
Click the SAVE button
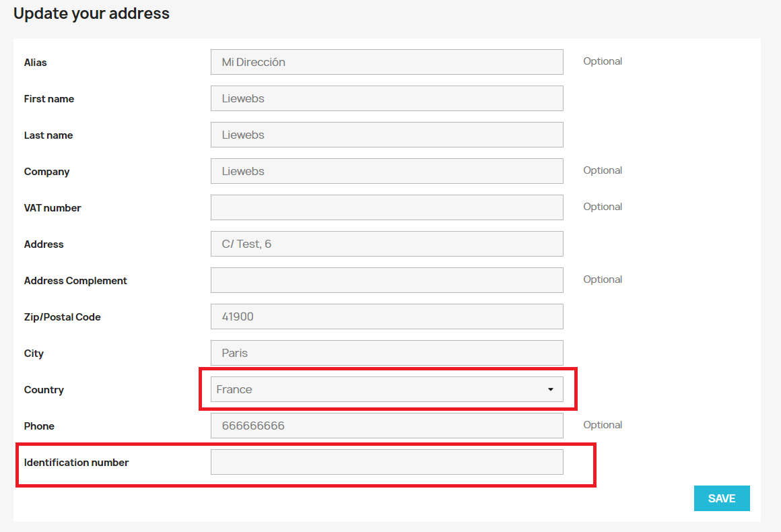click(x=722, y=498)
